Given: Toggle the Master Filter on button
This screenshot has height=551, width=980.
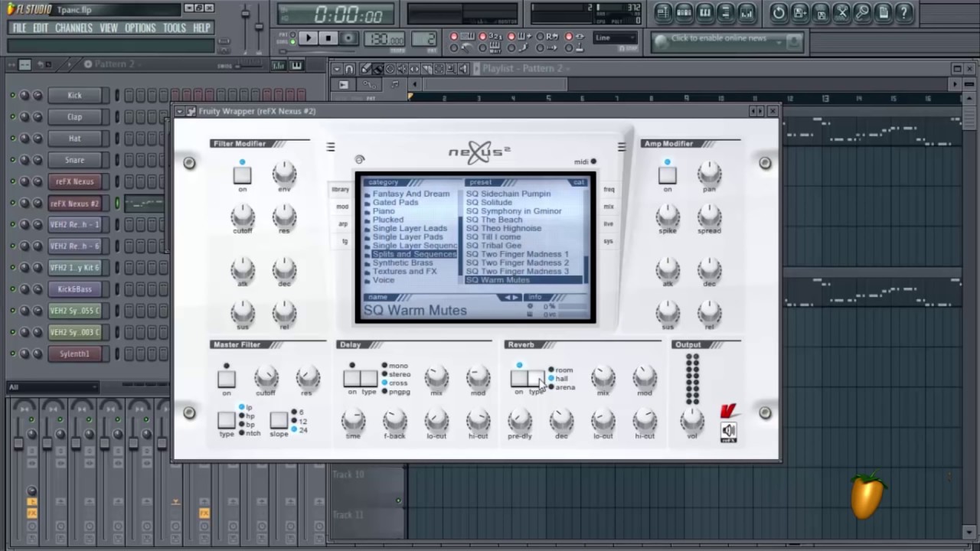Looking at the screenshot, I should tap(226, 379).
